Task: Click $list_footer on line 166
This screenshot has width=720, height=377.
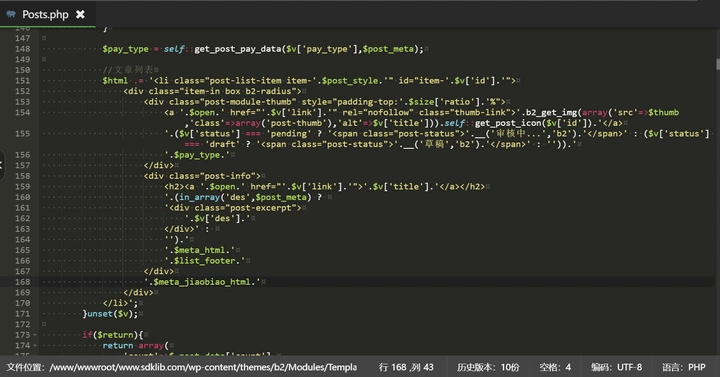Action: [x=204, y=260]
